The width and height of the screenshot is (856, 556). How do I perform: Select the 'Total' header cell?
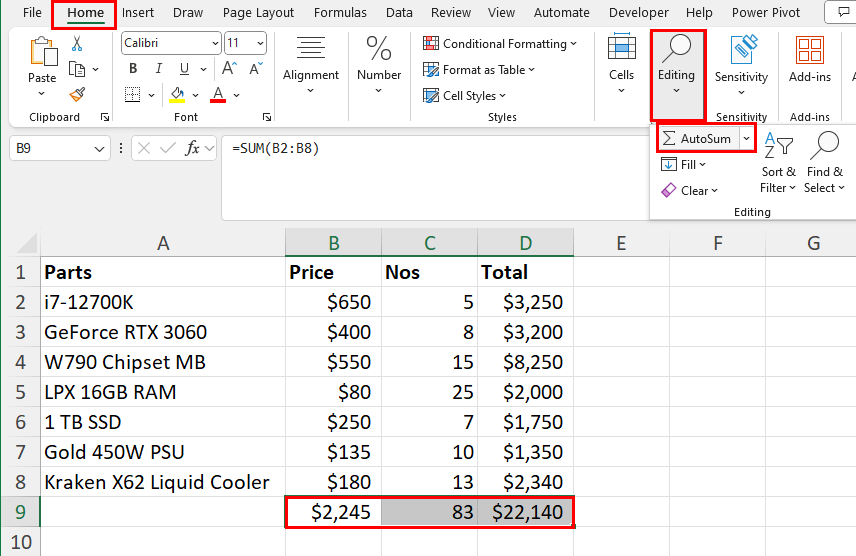pos(525,272)
